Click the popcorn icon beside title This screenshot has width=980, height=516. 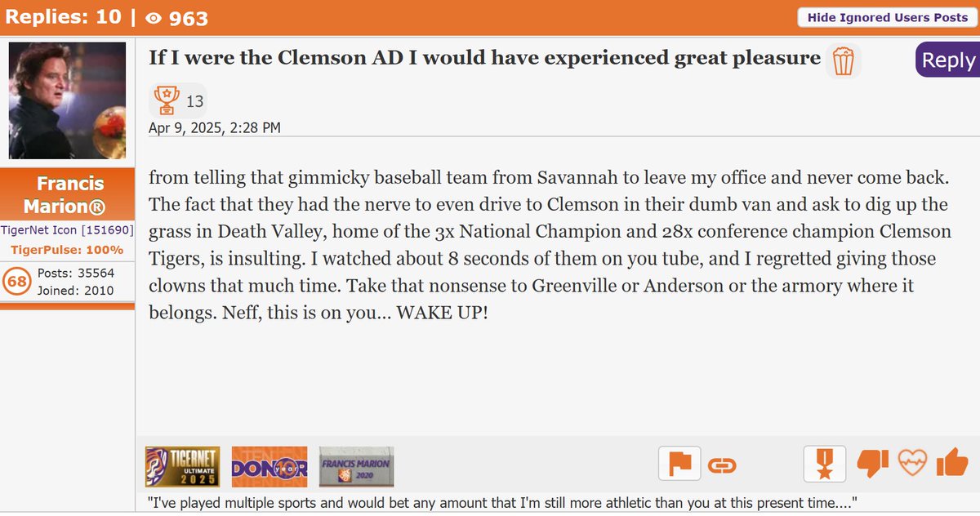coord(843,61)
